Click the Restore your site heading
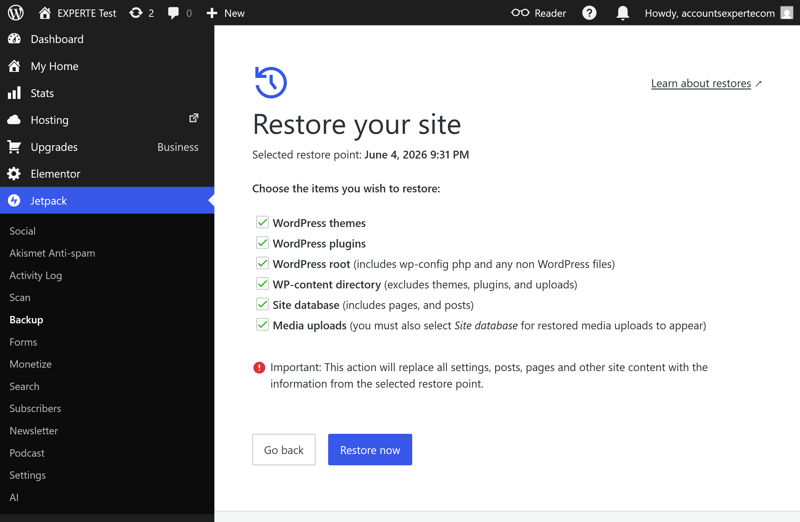 point(357,125)
